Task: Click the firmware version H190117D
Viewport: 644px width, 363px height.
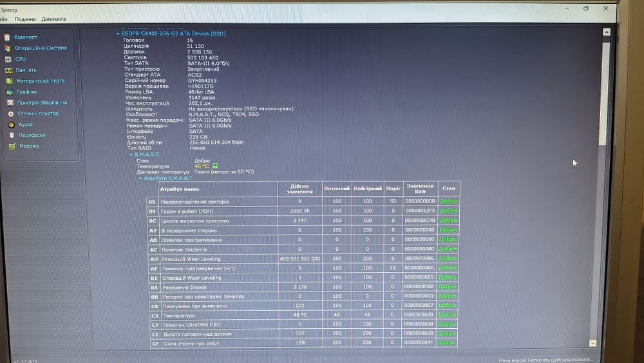Action: tap(201, 86)
